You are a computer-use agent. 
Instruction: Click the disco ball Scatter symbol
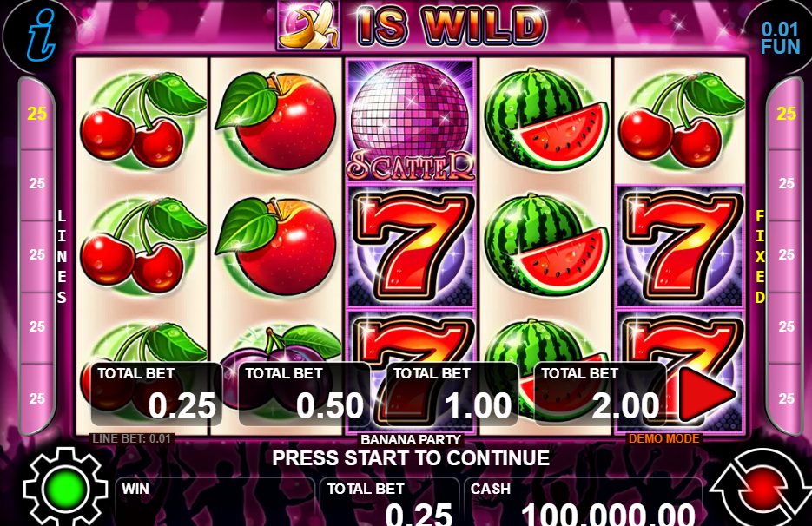tap(410, 121)
